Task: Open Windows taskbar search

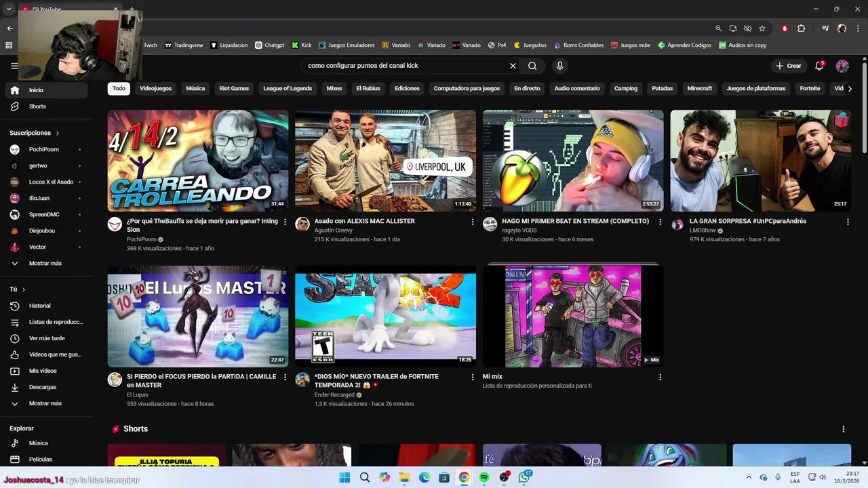Action: [365, 477]
